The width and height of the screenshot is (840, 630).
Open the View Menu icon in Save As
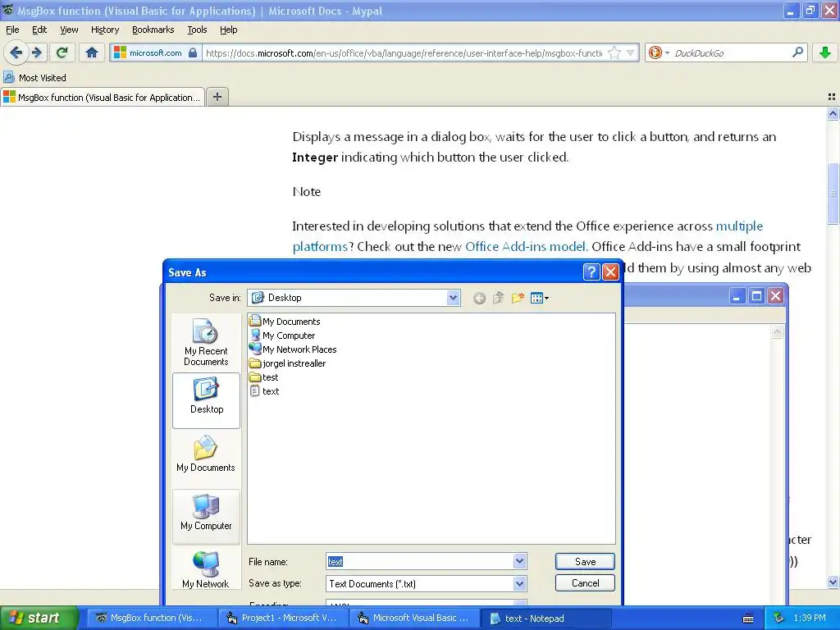click(539, 298)
